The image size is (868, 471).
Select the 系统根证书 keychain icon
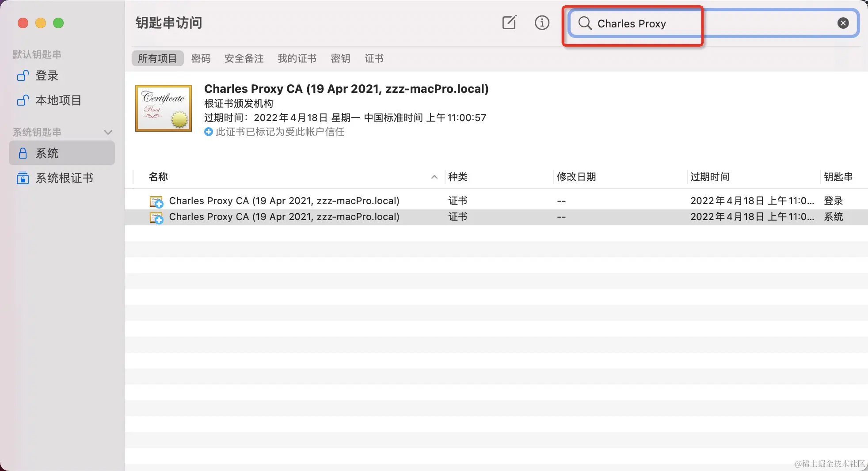coord(23,178)
